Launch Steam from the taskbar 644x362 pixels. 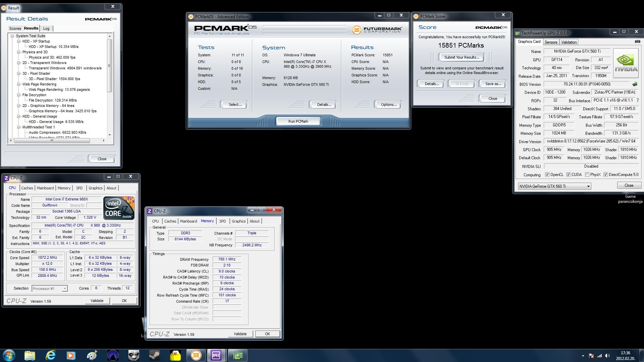[x=154, y=355]
